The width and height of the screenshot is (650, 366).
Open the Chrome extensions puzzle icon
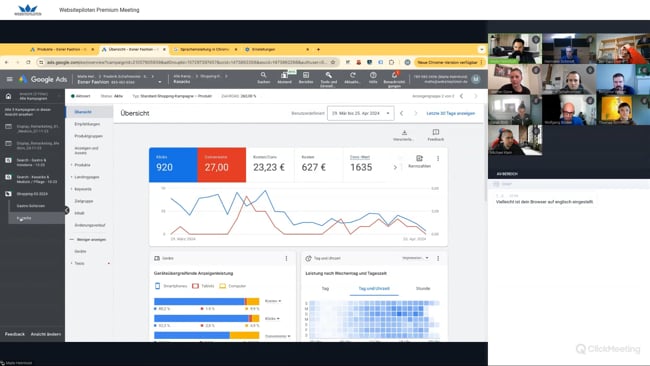(x=391, y=62)
